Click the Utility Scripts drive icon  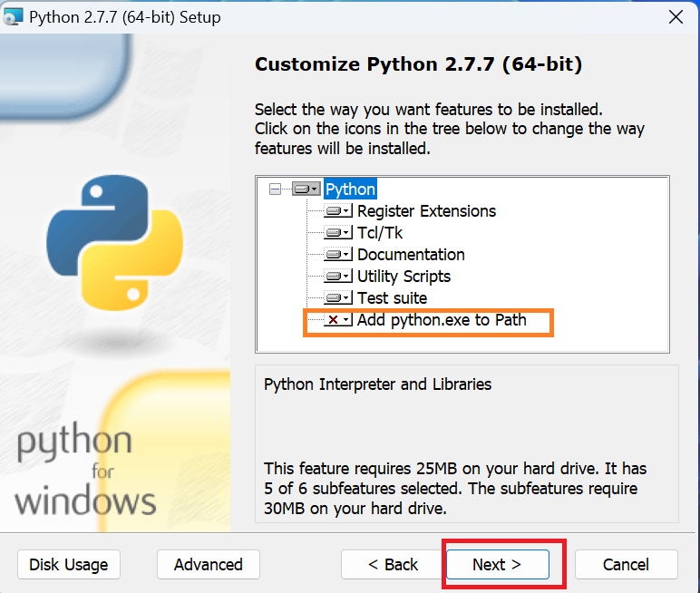[338, 276]
